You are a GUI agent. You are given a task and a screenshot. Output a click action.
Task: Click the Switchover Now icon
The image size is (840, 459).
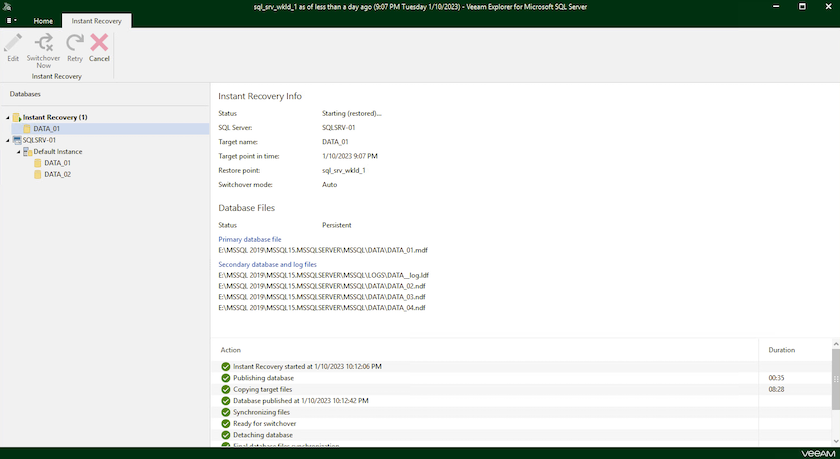43,43
